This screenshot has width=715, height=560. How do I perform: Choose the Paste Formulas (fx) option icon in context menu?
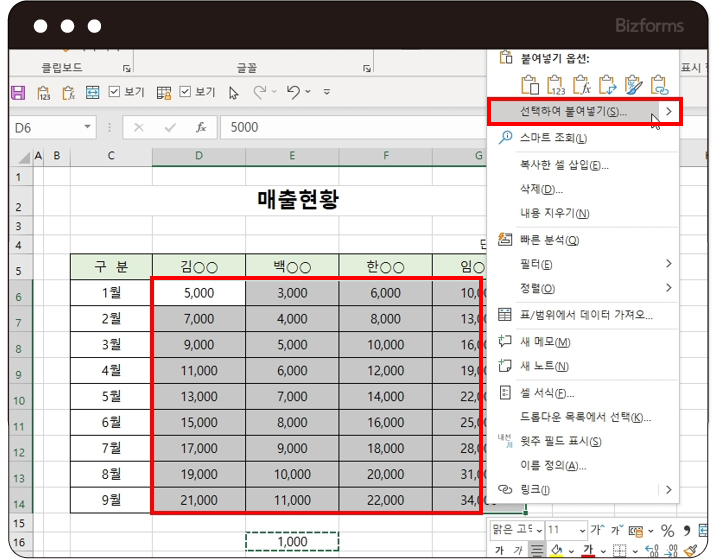(x=581, y=85)
